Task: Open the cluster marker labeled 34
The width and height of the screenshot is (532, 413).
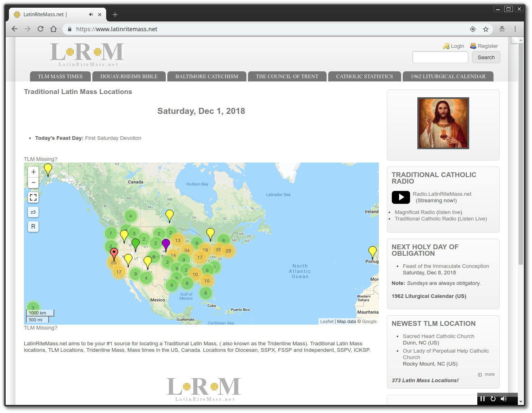Action: [187, 250]
